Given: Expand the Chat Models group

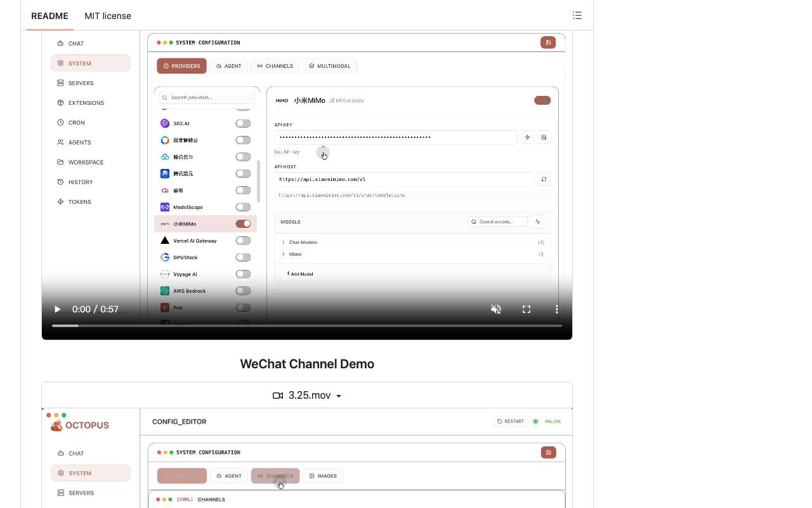Looking at the screenshot, I should 413,242.
